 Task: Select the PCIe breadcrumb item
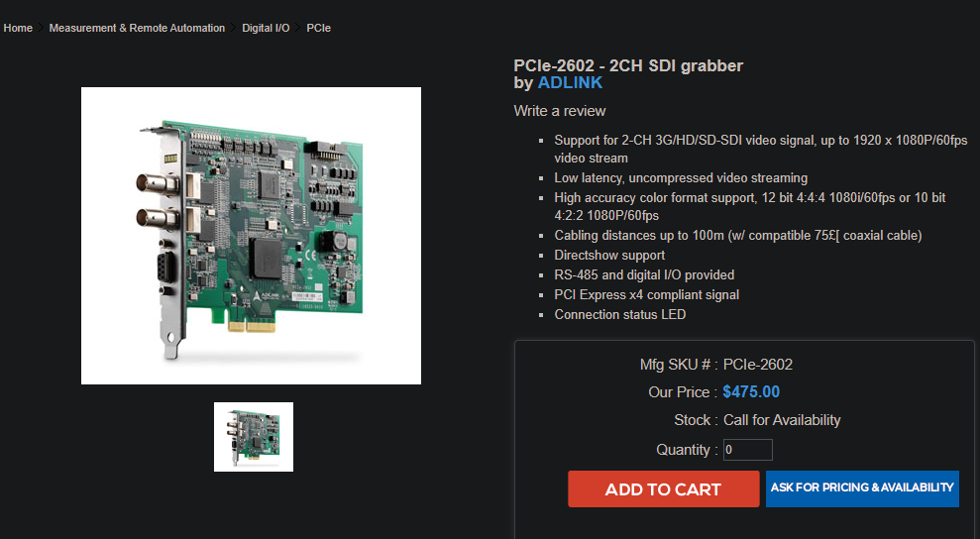click(319, 28)
